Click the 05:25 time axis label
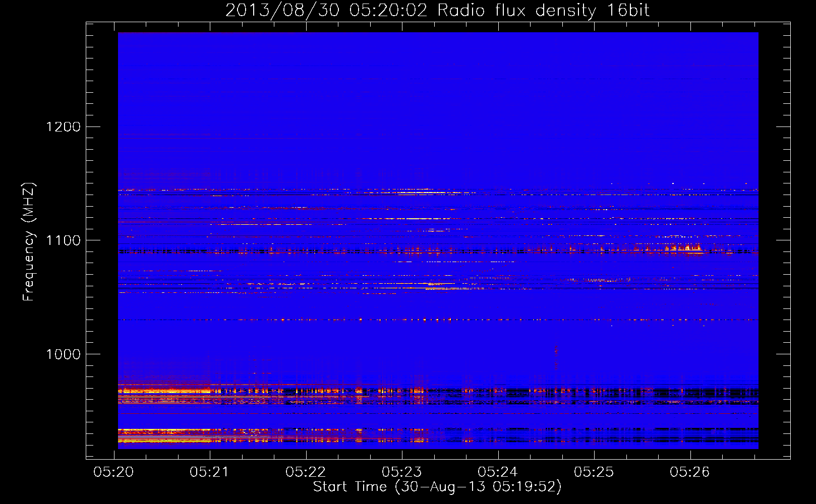Viewport: 816px width, 504px height. pos(594,472)
